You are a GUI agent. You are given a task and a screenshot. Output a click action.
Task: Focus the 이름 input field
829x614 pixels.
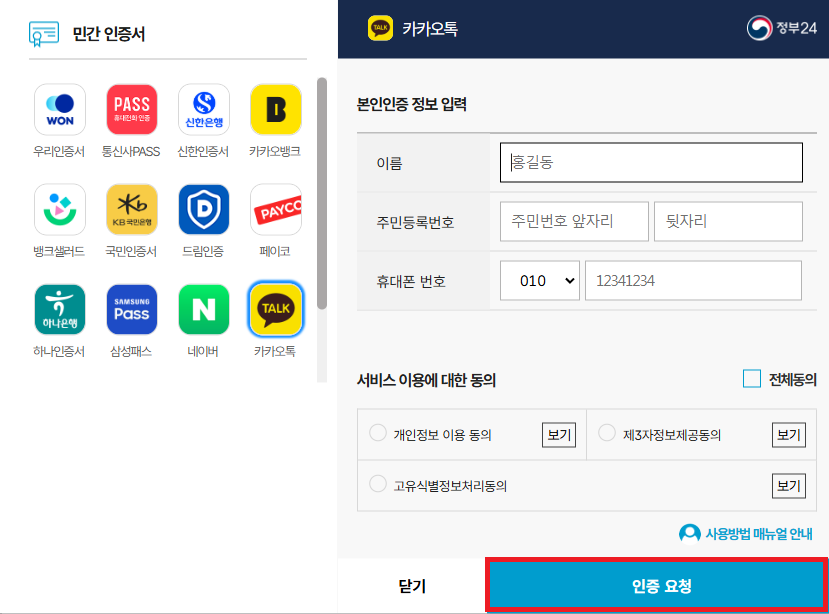coord(651,162)
